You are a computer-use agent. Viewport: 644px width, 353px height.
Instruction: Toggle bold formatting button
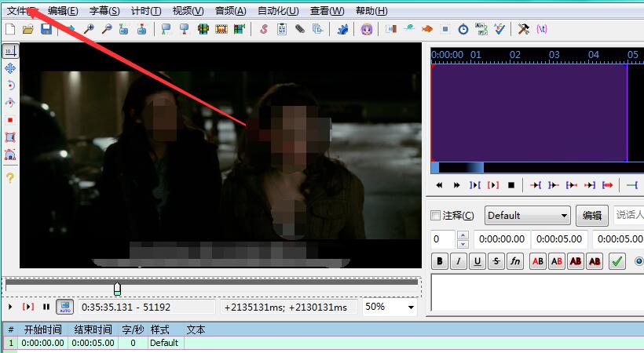440,261
